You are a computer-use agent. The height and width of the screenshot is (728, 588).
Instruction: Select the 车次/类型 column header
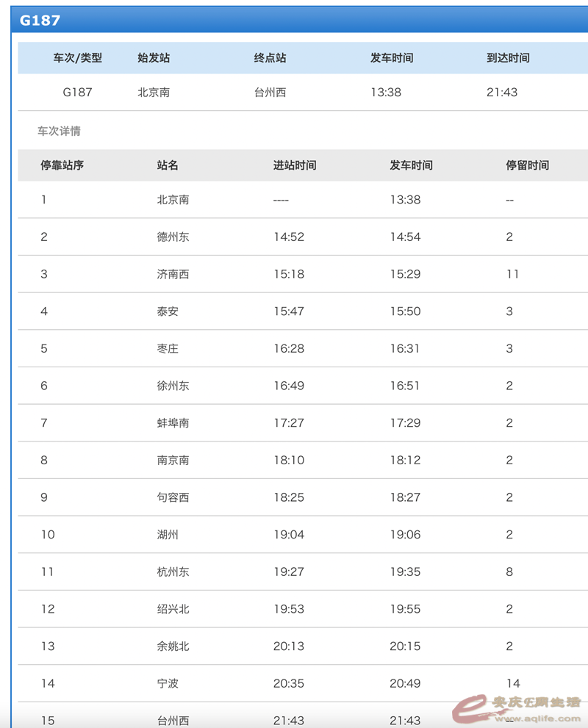(77, 58)
